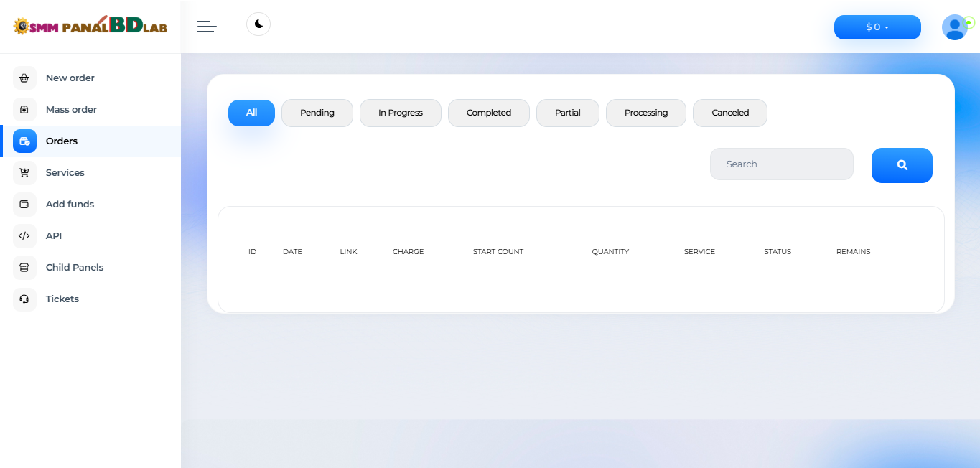The height and width of the screenshot is (468, 980).
Task: Click the Mass order icon in sidebar
Action: [24, 110]
